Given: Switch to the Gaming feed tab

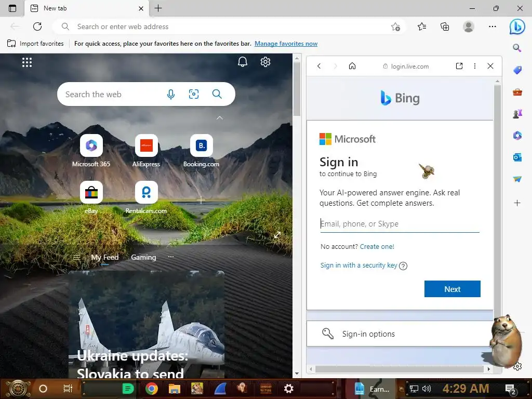Looking at the screenshot, I should point(143,257).
